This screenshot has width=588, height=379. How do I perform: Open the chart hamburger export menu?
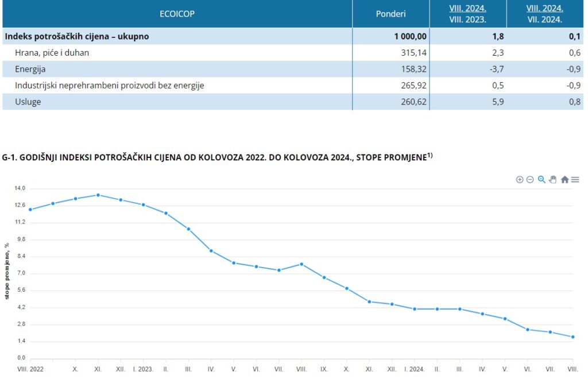pyautogui.click(x=575, y=180)
